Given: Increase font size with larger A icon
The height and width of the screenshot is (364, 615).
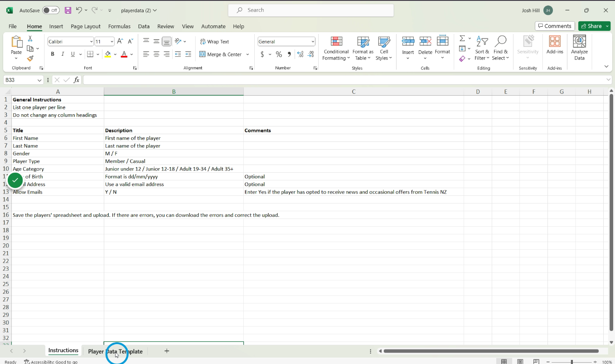Looking at the screenshot, I should pyautogui.click(x=120, y=41).
